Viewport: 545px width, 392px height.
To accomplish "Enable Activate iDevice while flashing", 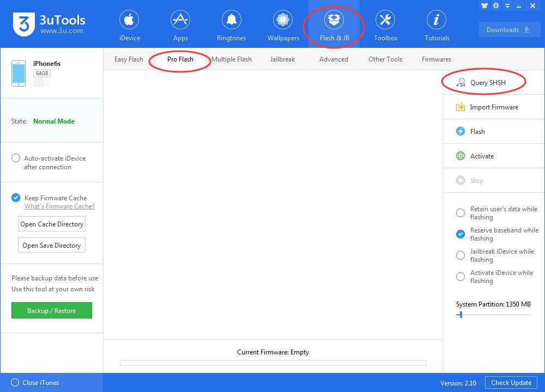I will (x=460, y=277).
